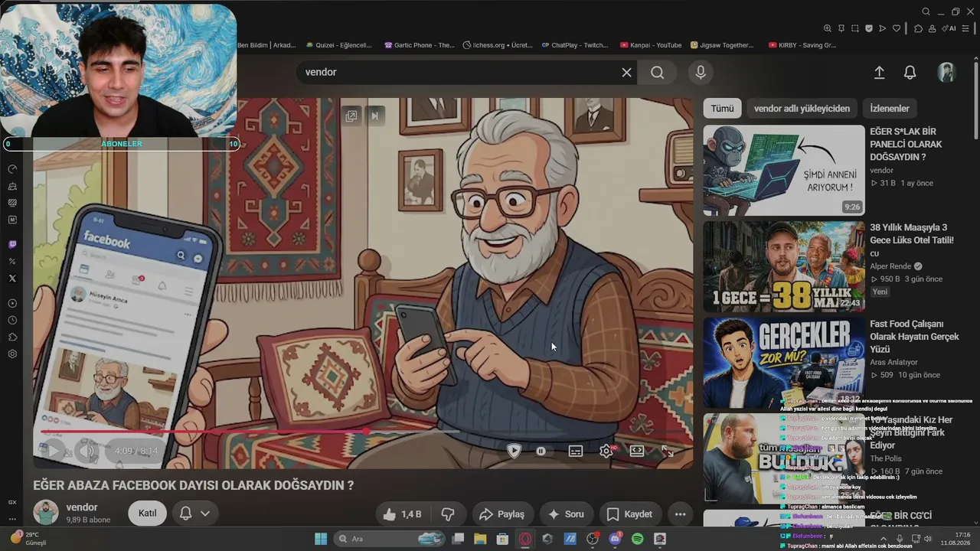Open the notification bell dropdown beside Katıl
Viewport: 980px width, 551px height.
[194, 514]
